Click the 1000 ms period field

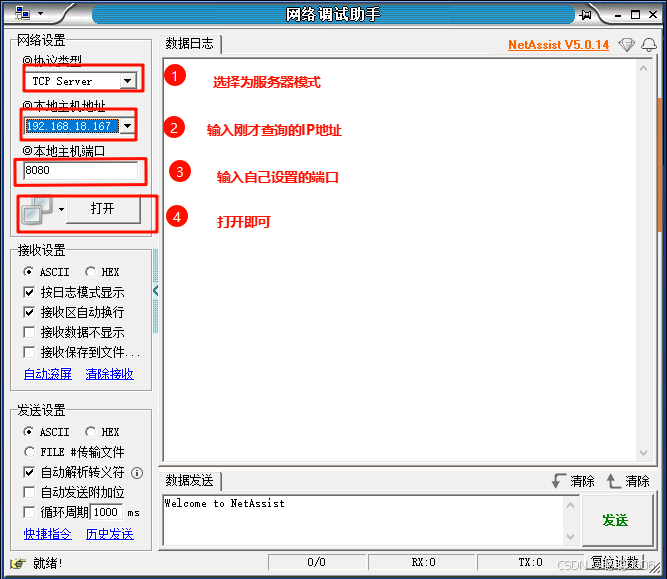click(106, 512)
